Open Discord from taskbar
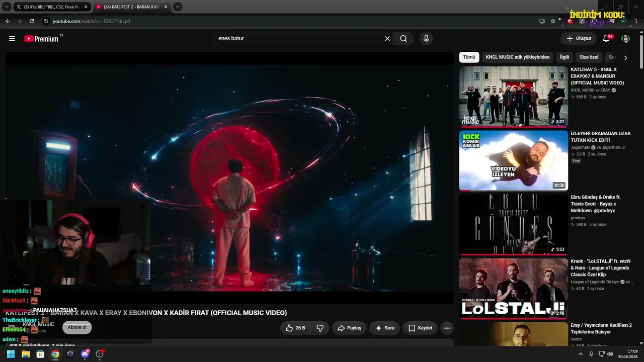 [85, 354]
